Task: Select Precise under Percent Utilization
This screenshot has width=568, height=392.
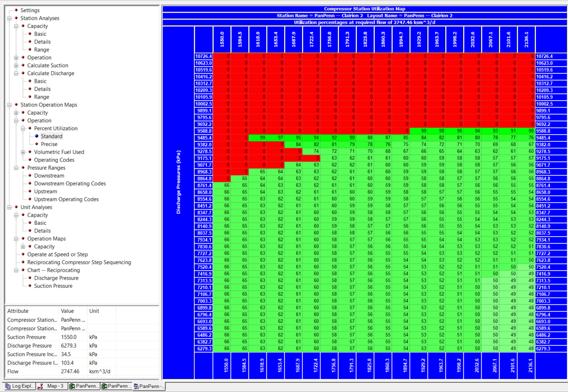Action: coord(49,144)
